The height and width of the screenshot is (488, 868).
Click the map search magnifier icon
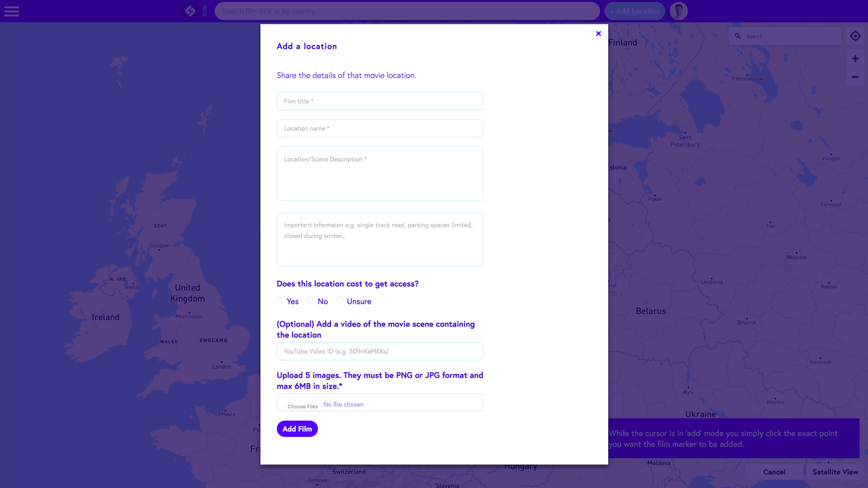(737, 36)
